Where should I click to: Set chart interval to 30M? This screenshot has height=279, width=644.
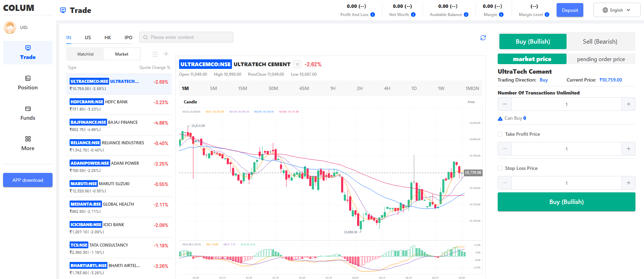coord(273,88)
